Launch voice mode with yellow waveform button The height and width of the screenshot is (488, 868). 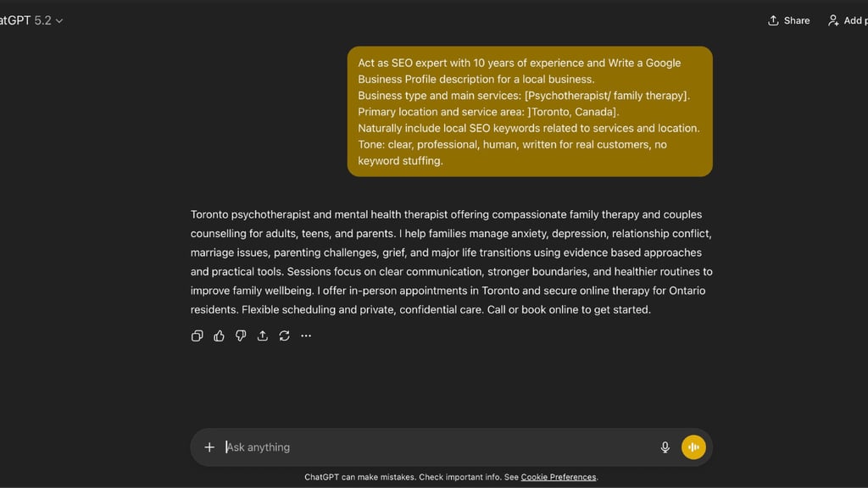693,447
